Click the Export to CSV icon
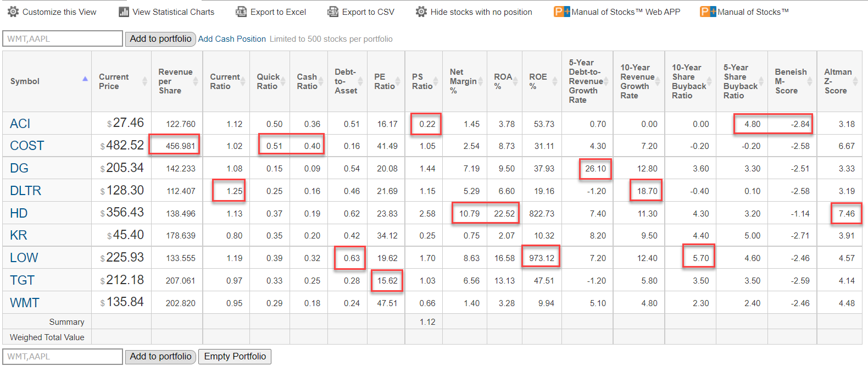The height and width of the screenshot is (377, 868). (x=333, y=12)
